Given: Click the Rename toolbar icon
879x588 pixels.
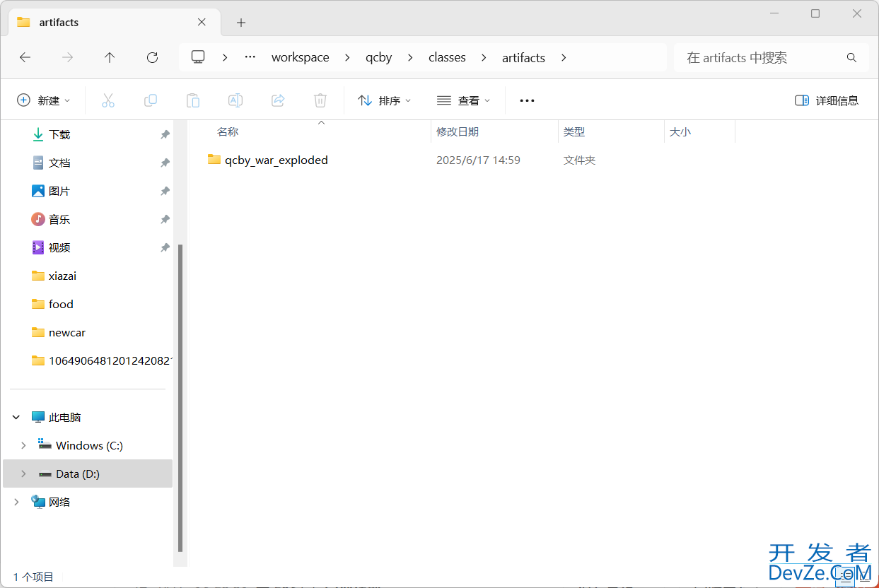Looking at the screenshot, I should (x=235, y=100).
